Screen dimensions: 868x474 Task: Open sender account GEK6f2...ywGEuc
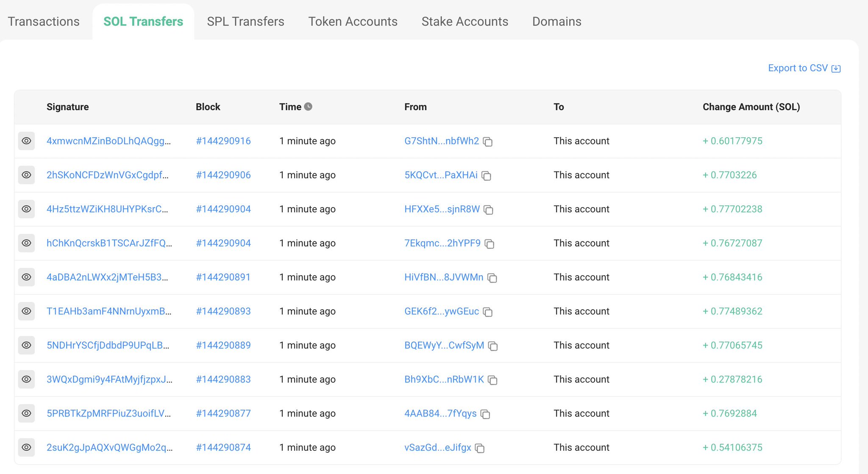[442, 311]
